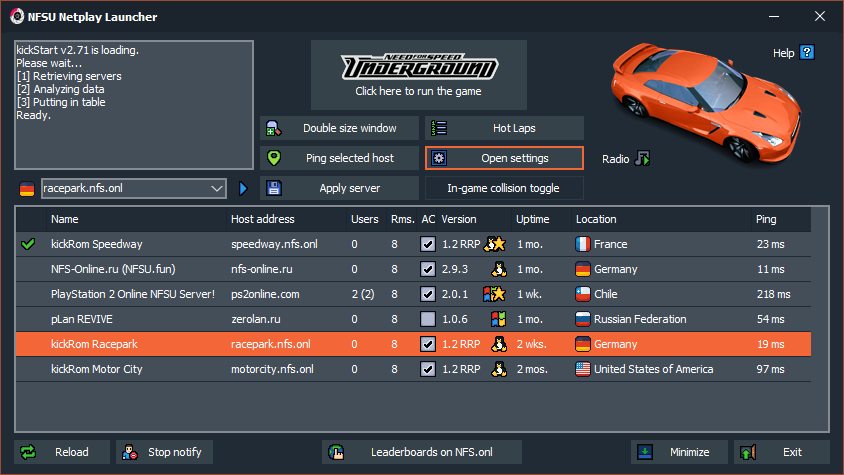
Task: Click the In-game collision toggle button
Action: tap(504, 188)
